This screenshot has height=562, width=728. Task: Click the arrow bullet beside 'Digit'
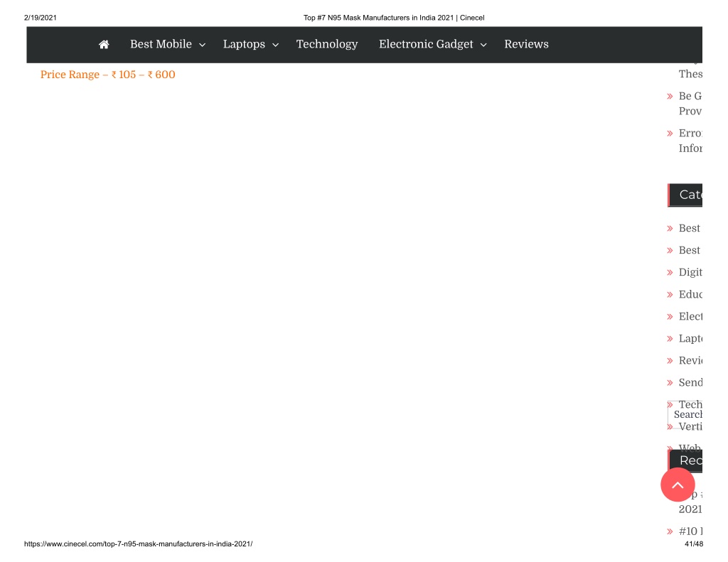click(x=670, y=272)
